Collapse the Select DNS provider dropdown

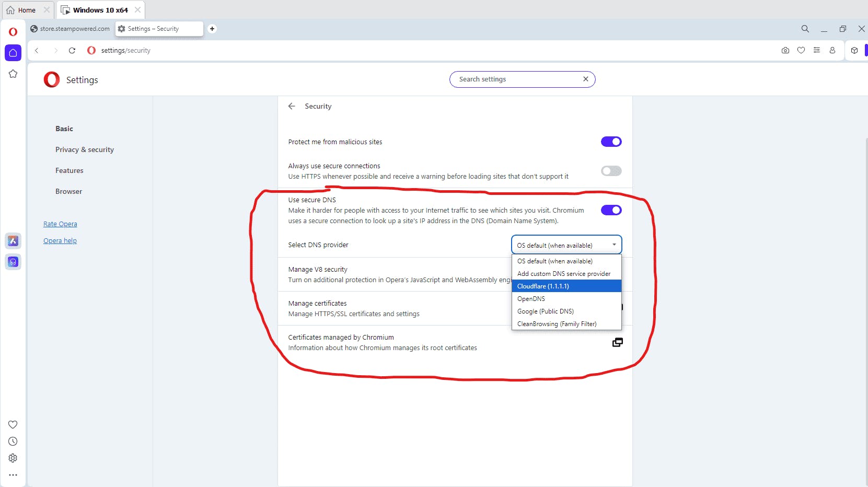pos(566,245)
